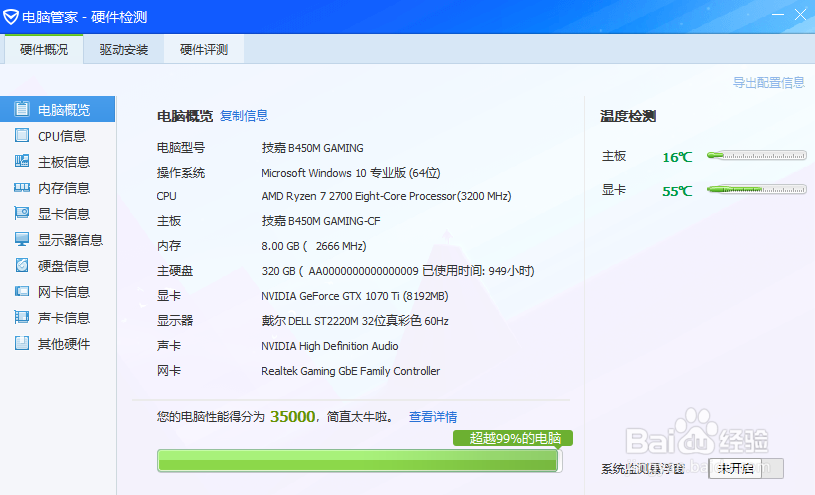
Task: Click the 主板 temperature gauge bar
Action: [x=757, y=155]
